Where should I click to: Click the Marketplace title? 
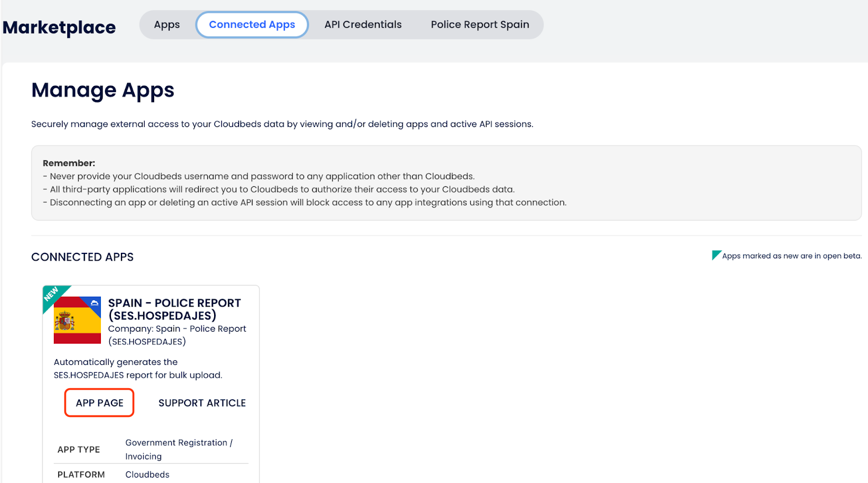coord(59,28)
